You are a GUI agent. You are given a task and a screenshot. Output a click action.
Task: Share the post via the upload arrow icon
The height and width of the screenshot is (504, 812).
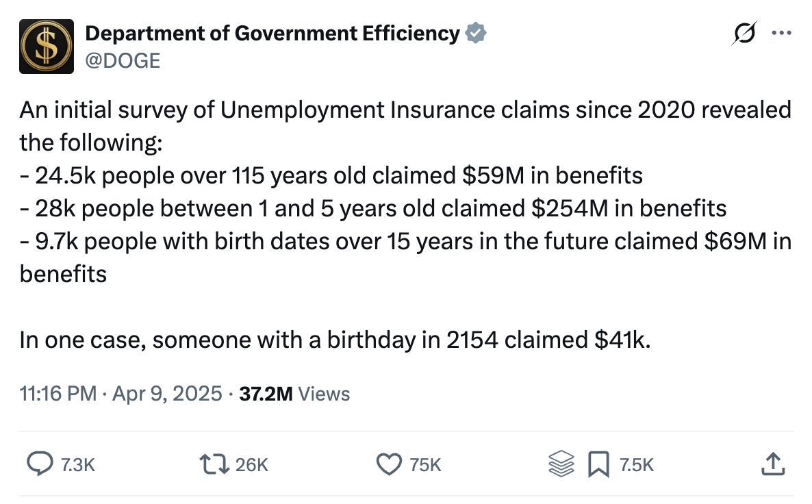tap(771, 465)
